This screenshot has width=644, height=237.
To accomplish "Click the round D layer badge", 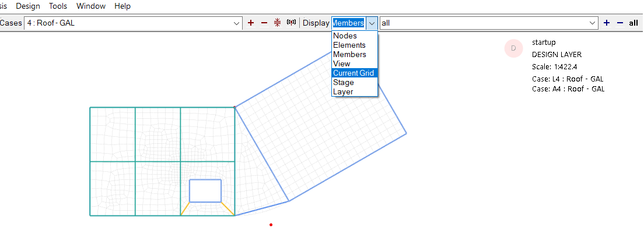I will pyautogui.click(x=513, y=48).
